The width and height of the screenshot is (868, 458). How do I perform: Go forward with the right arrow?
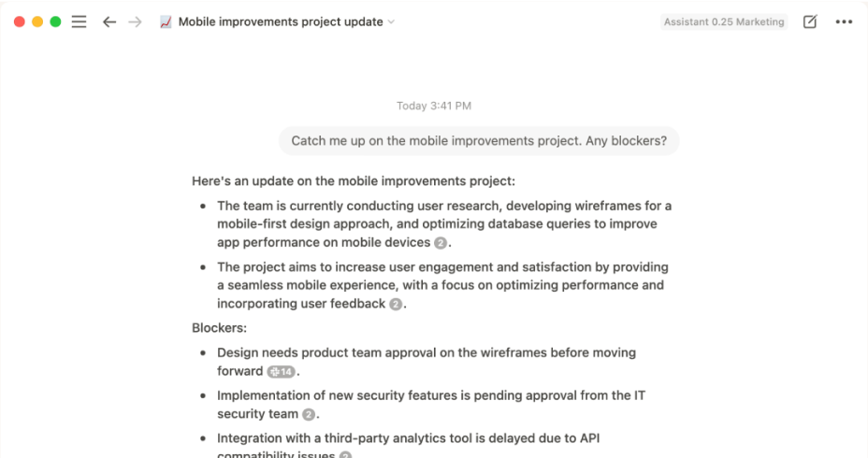[135, 21]
